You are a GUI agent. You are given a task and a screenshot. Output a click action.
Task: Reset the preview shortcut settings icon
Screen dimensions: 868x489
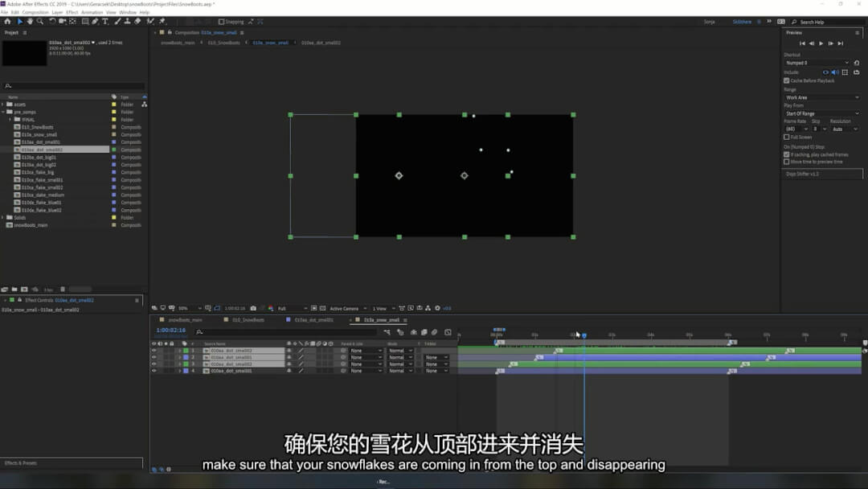(x=857, y=63)
